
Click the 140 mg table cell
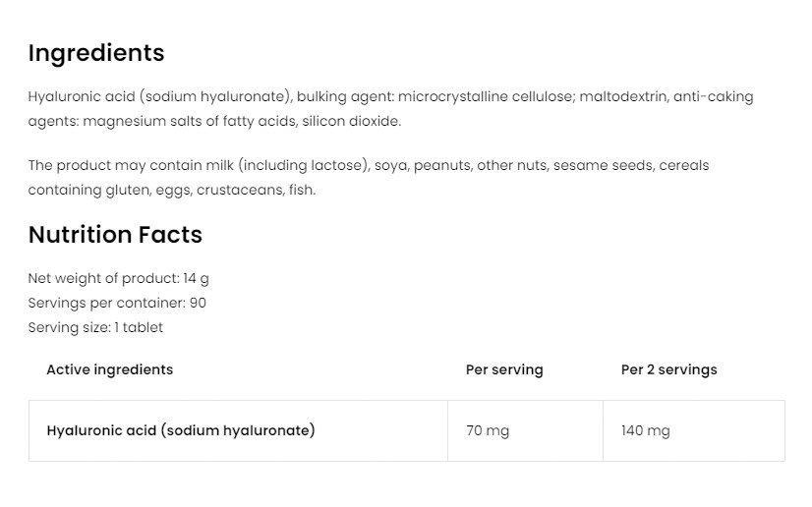click(x=646, y=431)
